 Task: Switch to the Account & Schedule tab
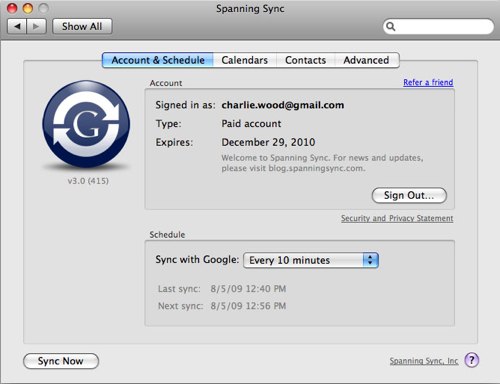click(x=158, y=60)
